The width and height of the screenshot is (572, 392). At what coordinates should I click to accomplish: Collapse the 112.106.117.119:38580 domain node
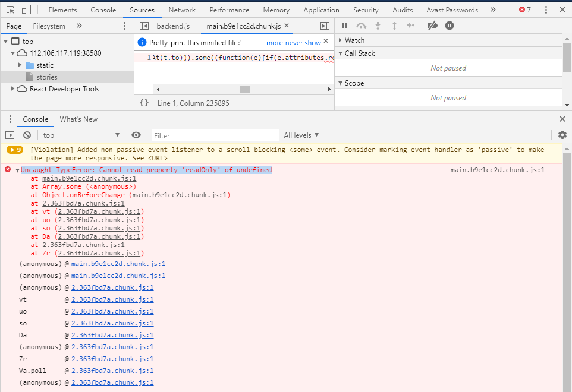click(12, 53)
